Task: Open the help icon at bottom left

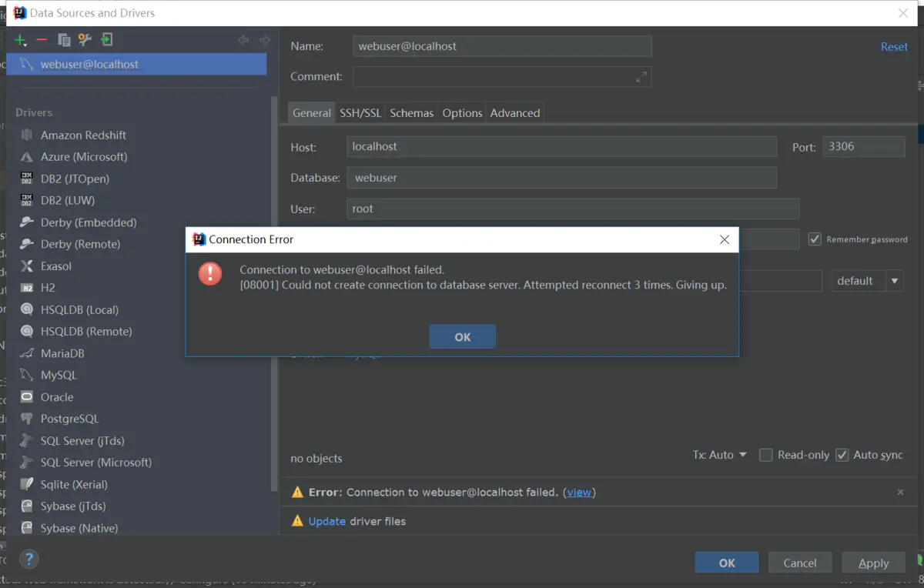Action: click(28, 559)
